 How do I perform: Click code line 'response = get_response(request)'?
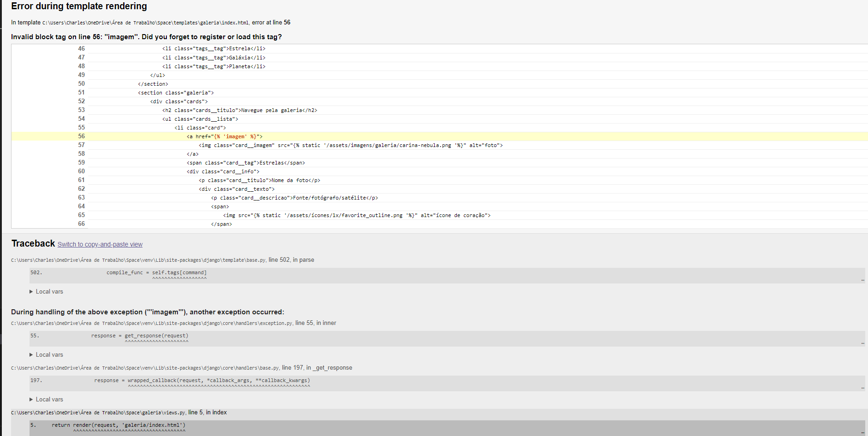[140, 336]
